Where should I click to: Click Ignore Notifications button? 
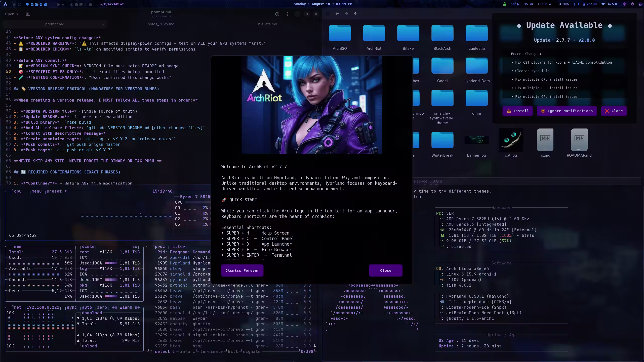click(567, 111)
